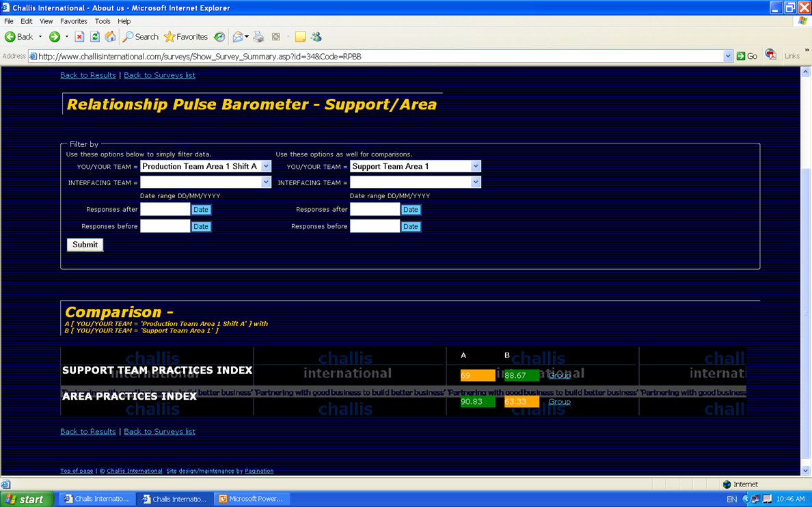
Task: Open the Back button history dropdown arrow
Action: pos(40,37)
